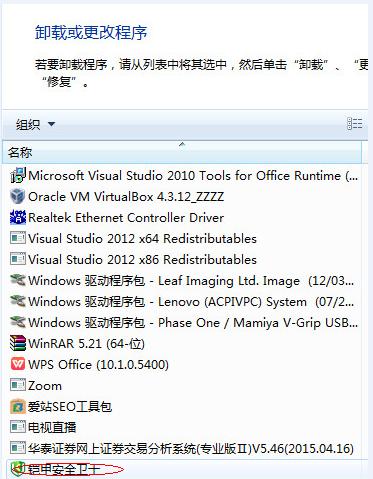The width and height of the screenshot is (373, 479).
Task: Click the WinRAR stacked books icon
Action: (18, 343)
